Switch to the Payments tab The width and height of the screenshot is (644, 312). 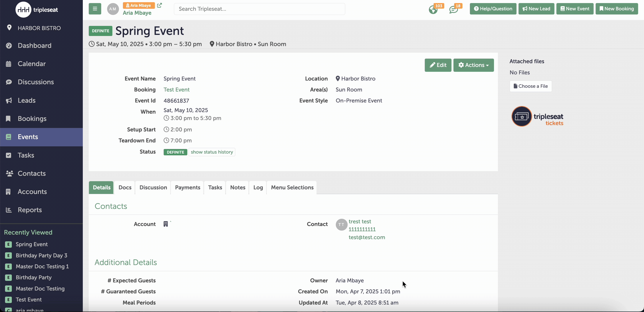coord(188,188)
